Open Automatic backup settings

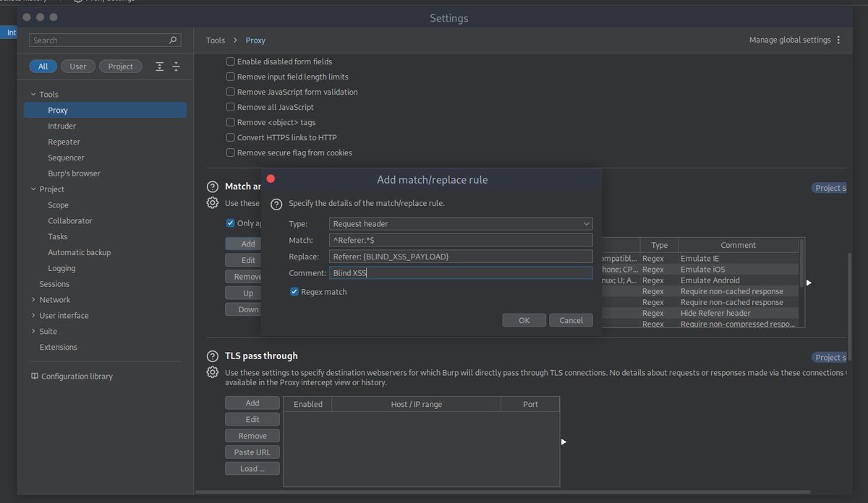coord(80,253)
